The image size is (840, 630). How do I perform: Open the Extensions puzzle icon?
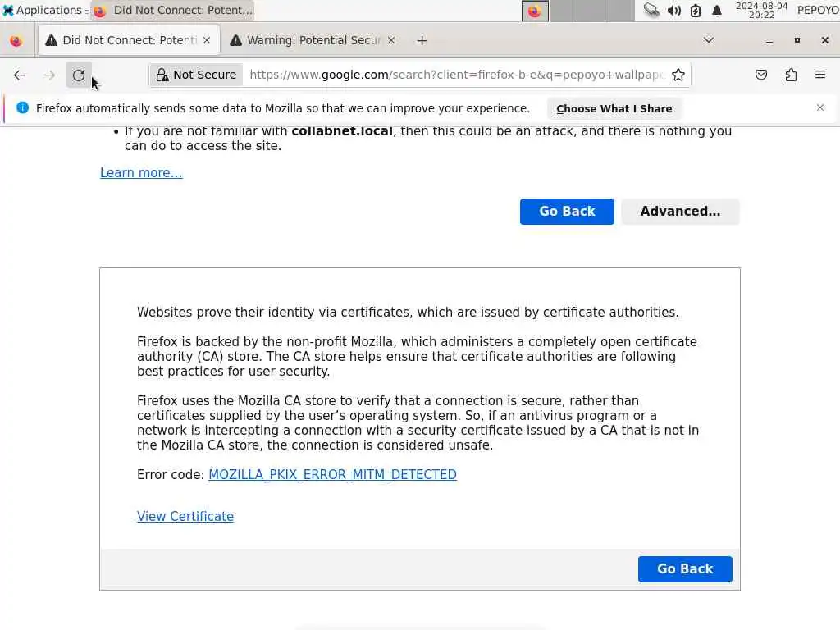point(791,75)
